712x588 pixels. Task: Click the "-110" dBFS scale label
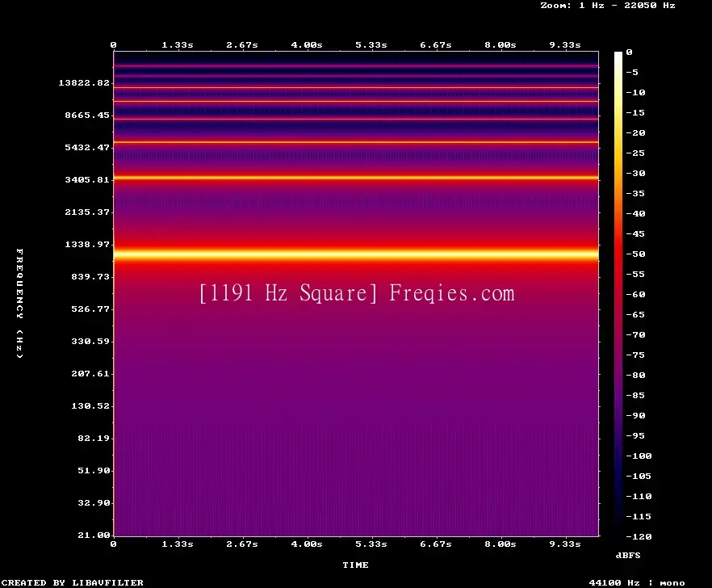coord(639,496)
